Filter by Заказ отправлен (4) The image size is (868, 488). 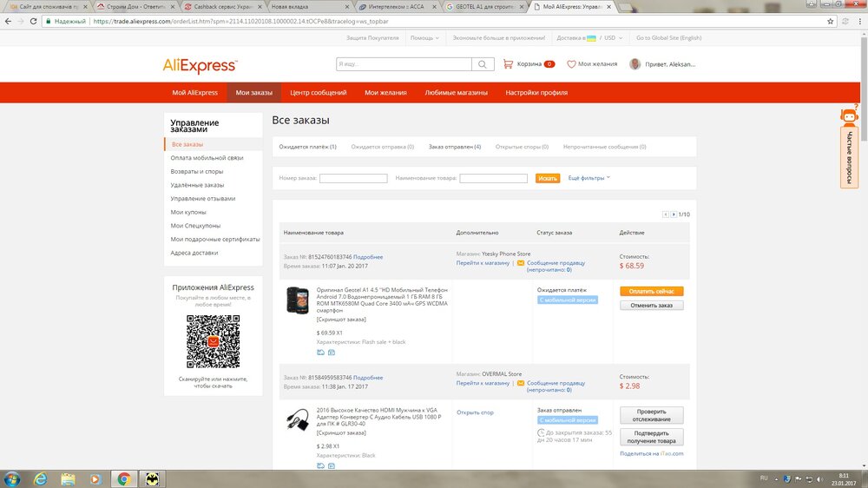tap(455, 147)
